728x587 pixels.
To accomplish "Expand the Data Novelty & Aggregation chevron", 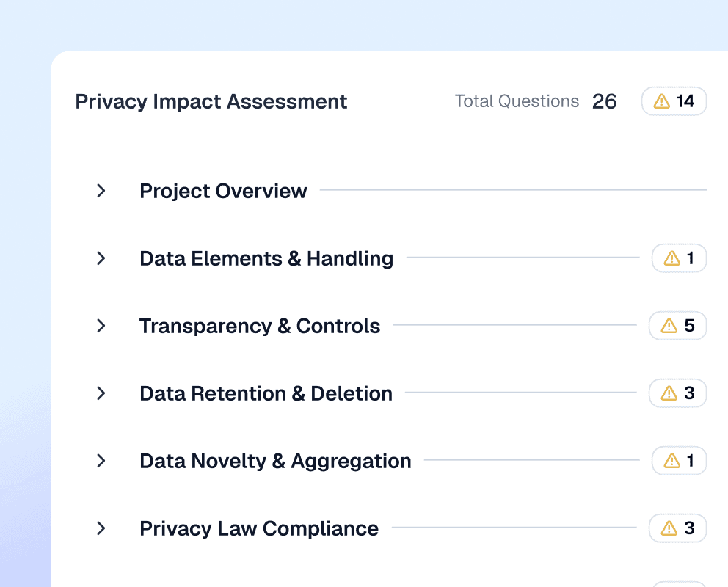I will (101, 461).
